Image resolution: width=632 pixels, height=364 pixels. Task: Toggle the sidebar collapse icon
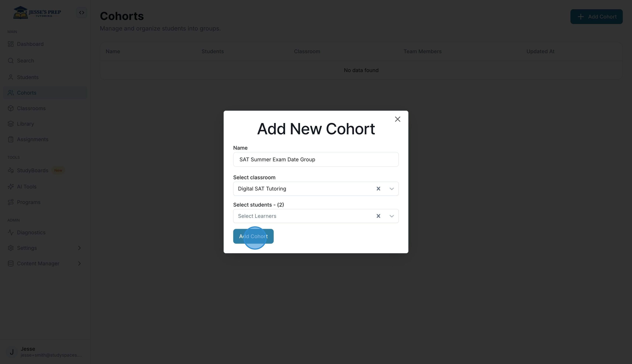81,13
